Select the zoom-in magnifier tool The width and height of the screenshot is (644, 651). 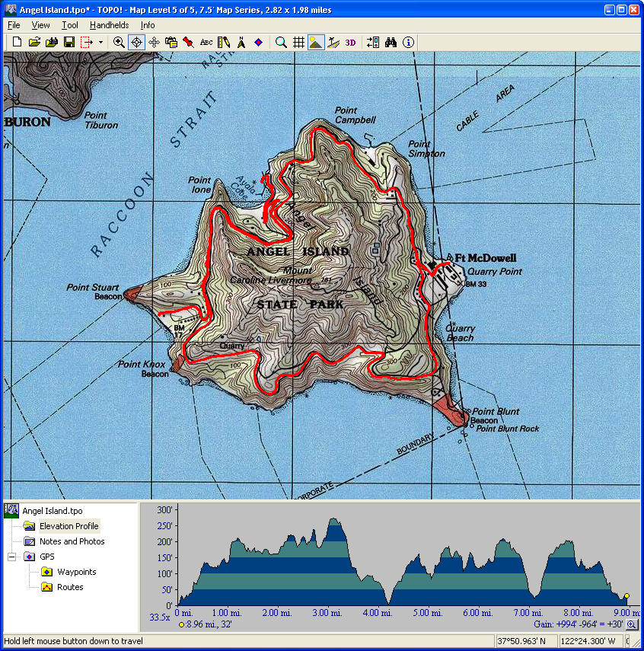click(x=119, y=43)
